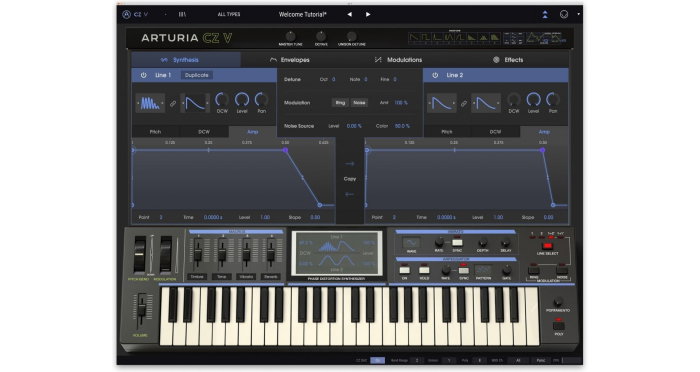
Task: Open Line 1 Pitch envelope tab
Action: pos(155,132)
